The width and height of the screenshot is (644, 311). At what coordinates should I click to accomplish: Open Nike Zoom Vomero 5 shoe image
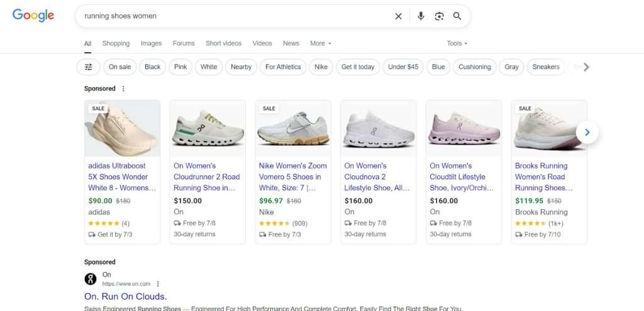pos(293,128)
